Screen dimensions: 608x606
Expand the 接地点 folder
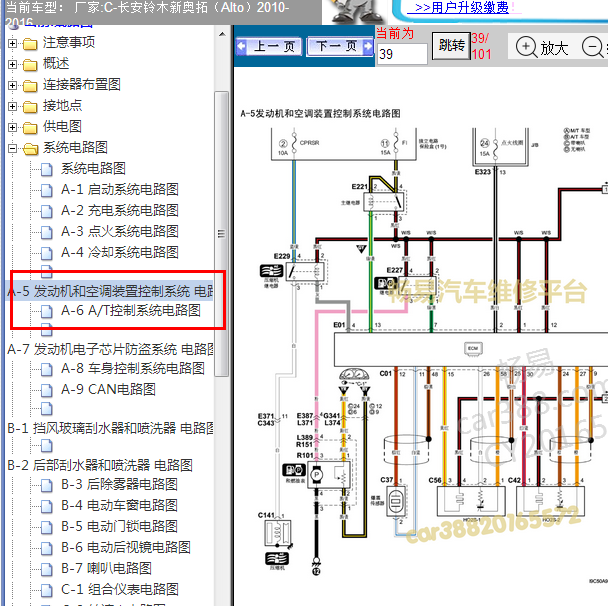[x=12, y=106]
